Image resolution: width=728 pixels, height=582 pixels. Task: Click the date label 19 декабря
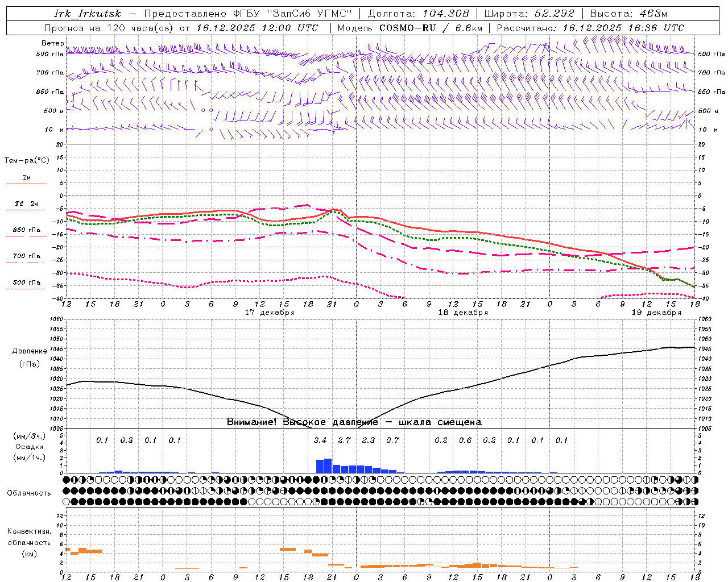click(656, 313)
